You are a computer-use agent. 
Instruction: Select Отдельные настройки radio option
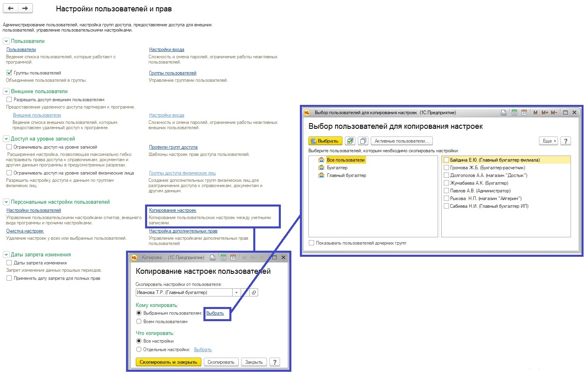(x=139, y=350)
